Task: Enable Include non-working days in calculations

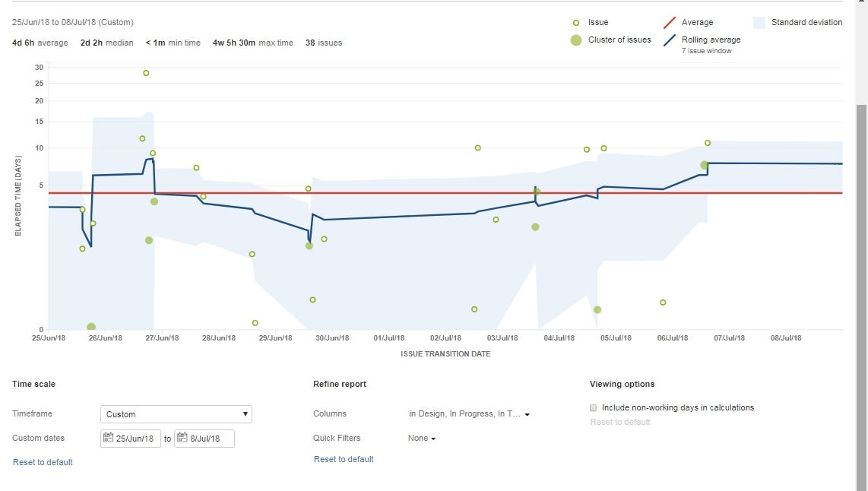Action: pyautogui.click(x=594, y=408)
